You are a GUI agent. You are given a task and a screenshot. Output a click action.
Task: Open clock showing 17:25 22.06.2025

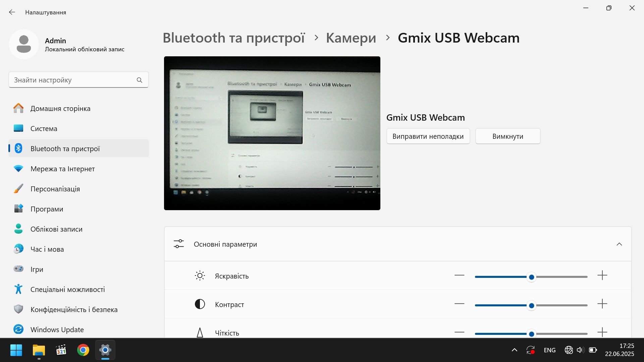[x=620, y=350]
